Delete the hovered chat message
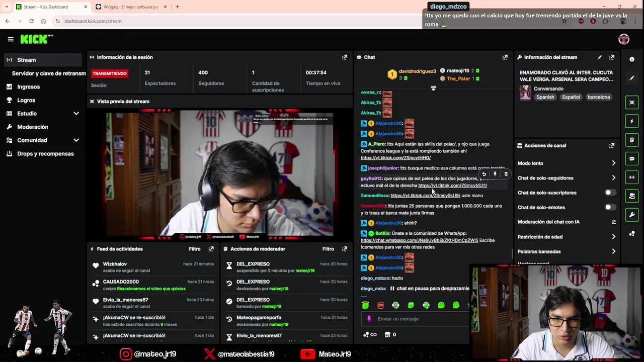This screenshot has height=362, width=644. pos(506,174)
